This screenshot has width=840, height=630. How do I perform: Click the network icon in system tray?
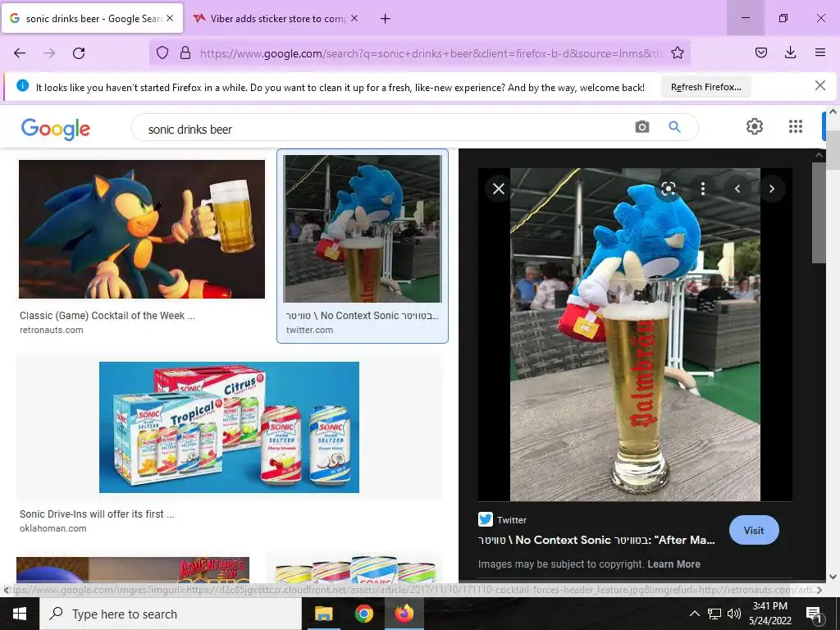pyautogui.click(x=714, y=614)
